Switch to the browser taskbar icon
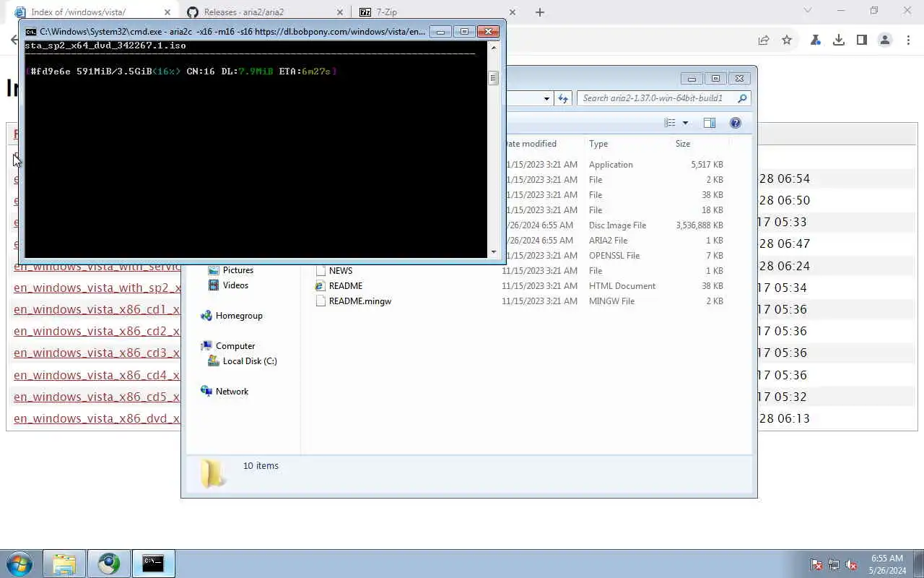924x578 pixels. [x=109, y=564]
